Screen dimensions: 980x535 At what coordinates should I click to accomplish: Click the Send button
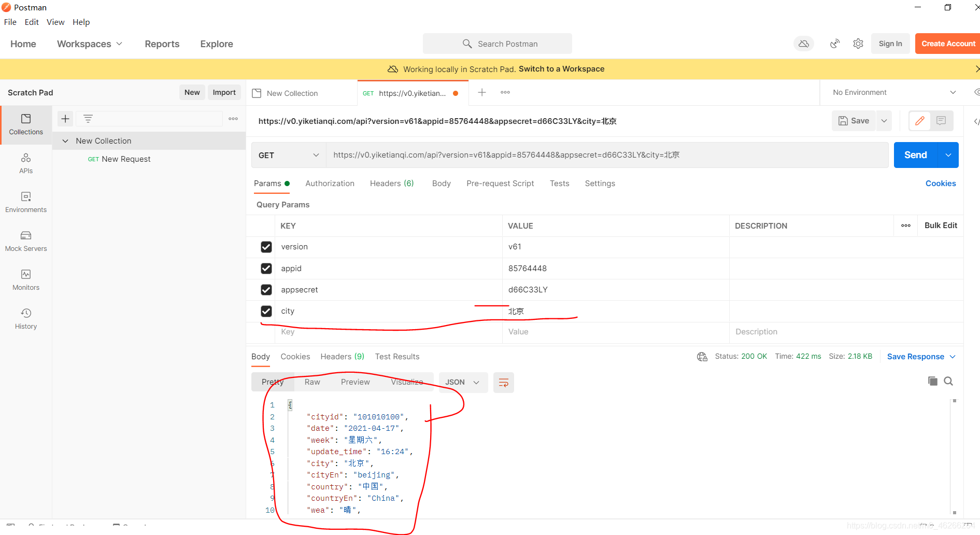[x=916, y=155]
